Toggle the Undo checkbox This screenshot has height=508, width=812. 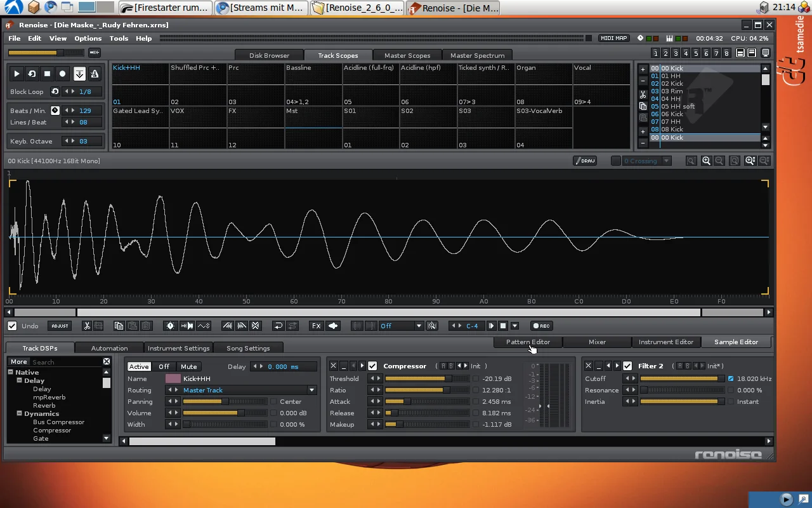pos(12,326)
